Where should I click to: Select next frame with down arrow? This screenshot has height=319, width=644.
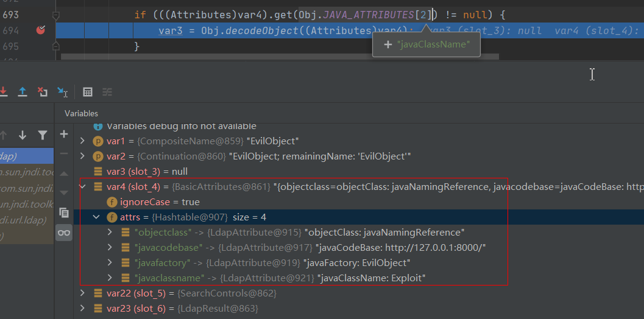23,135
